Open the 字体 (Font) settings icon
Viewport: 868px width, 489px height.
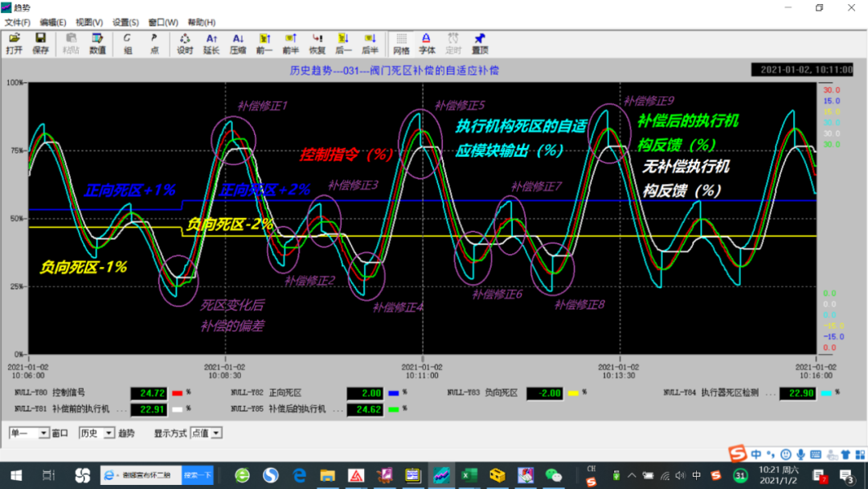(x=427, y=43)
